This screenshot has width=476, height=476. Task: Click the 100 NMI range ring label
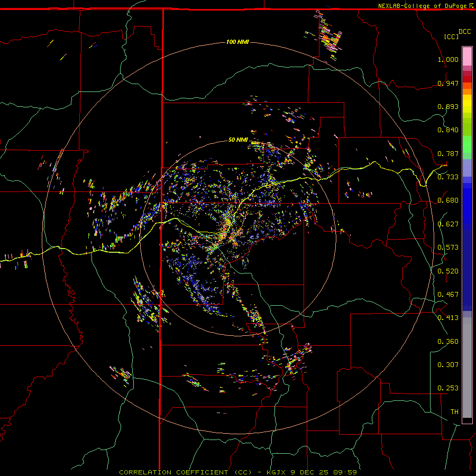(x=237, y=42)
